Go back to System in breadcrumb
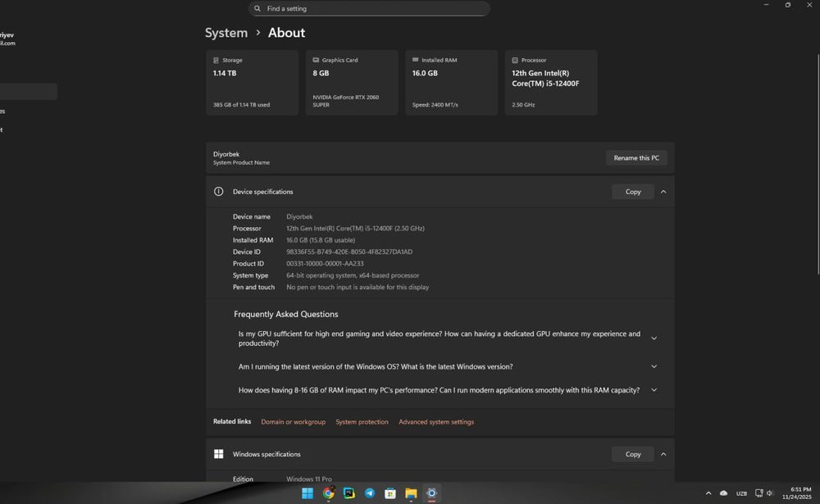820x504 pixels. pyautogui.click(x=226, y=33)
